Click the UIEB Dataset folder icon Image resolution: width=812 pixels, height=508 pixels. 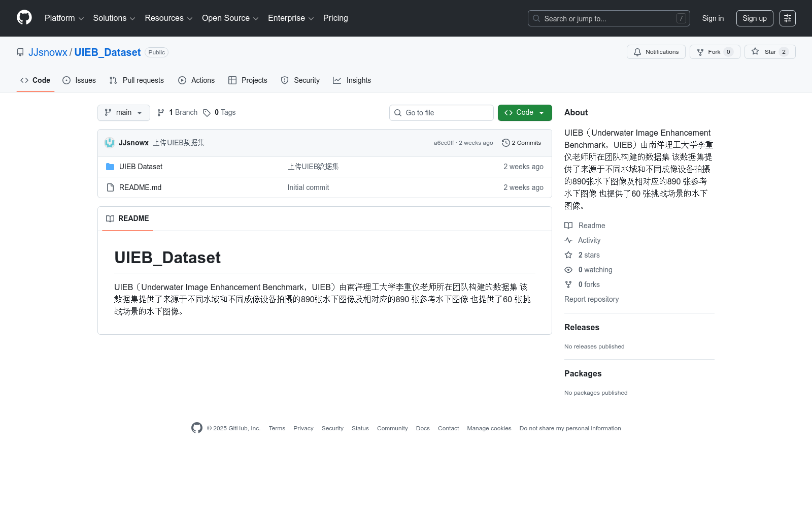pyautogui.click(x=110, y=167)
